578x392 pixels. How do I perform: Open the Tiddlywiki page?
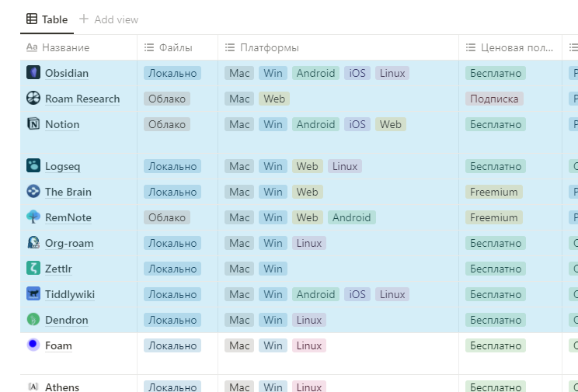tap(70, 294)
